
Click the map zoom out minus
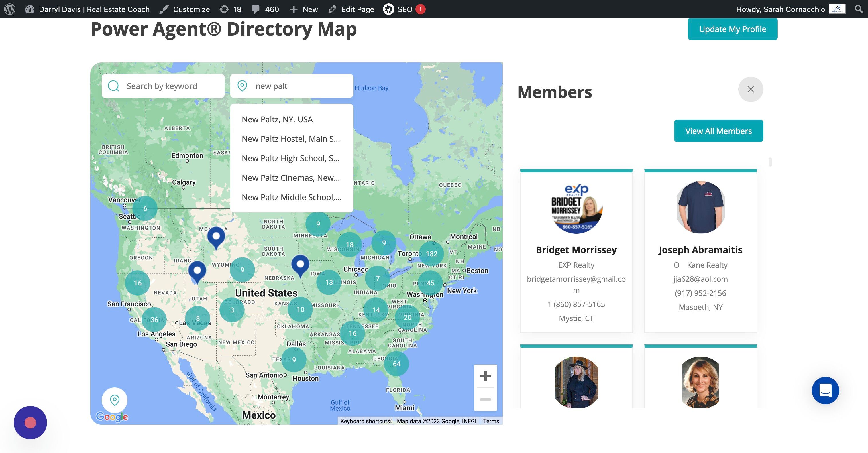point(485,399)
